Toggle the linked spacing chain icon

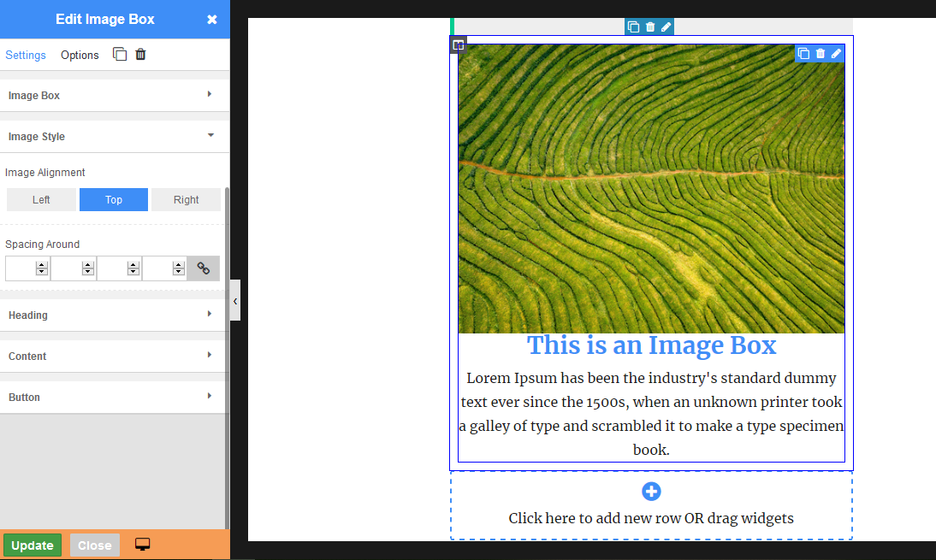point(204,268)
